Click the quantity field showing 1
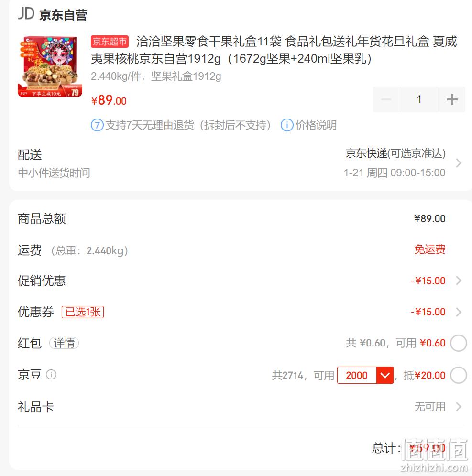472x476 pixels. (x=419, y=99)
